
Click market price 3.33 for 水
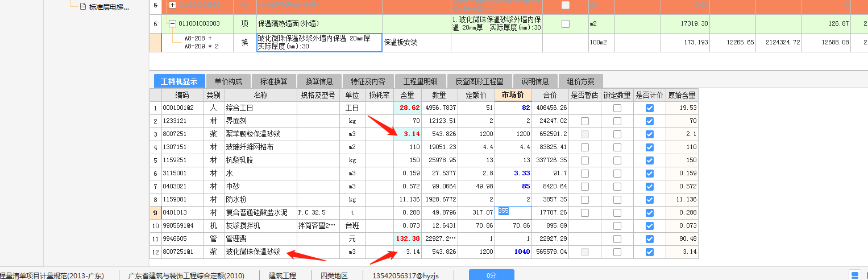[x=513, y=173]
